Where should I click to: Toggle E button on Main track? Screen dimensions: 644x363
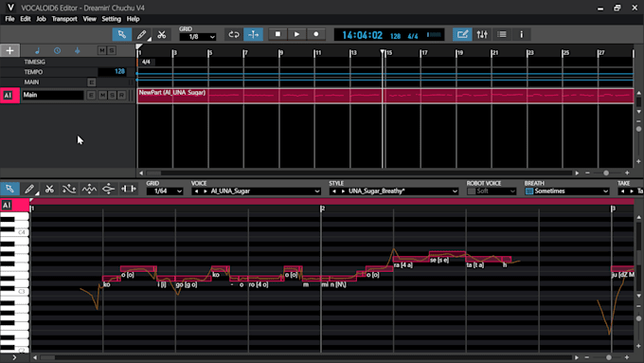pyautogui.click(x=91, y=96)
